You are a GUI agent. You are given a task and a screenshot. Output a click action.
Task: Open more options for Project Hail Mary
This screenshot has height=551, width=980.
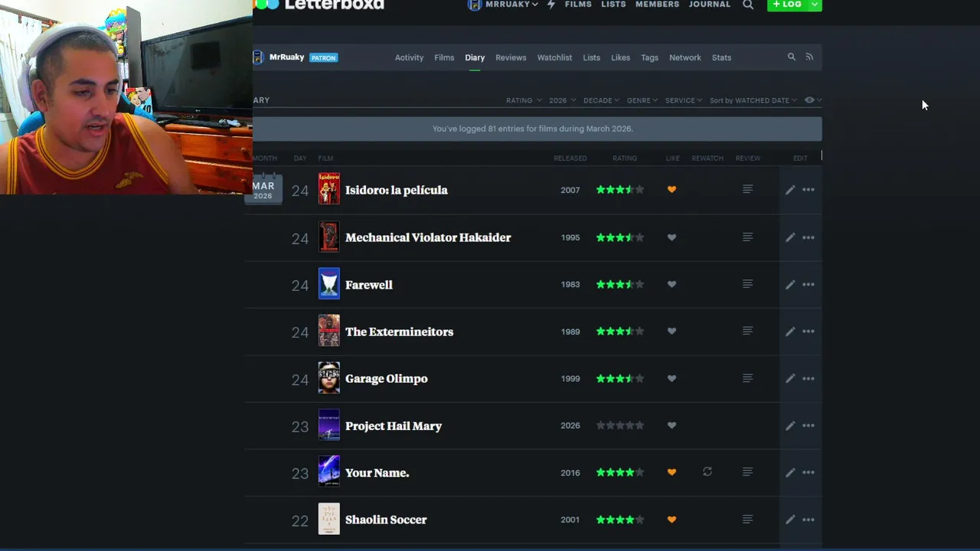(x=808, y=425)
